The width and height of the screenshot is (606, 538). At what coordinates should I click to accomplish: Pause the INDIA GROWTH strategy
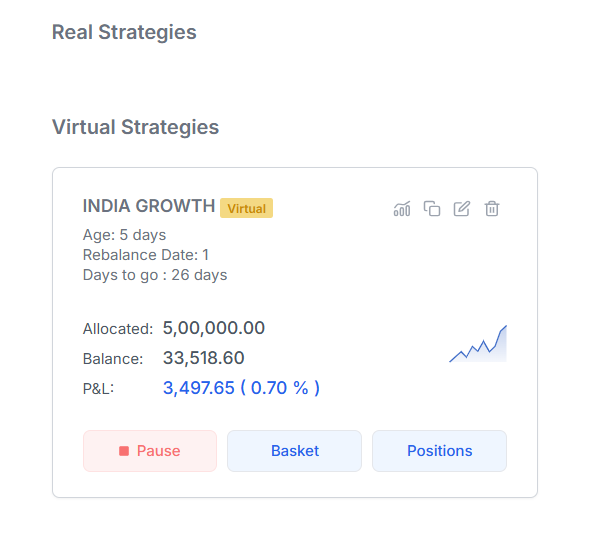[x=150, y=451]
